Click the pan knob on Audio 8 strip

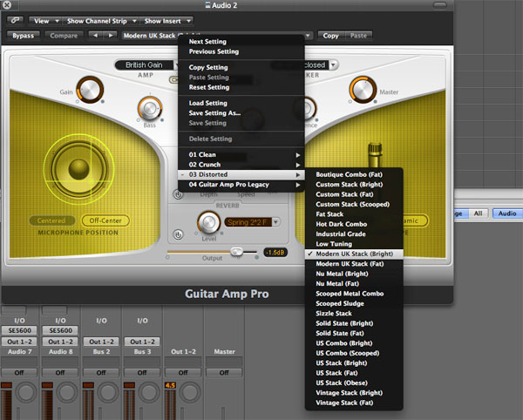tap(67, 392)
